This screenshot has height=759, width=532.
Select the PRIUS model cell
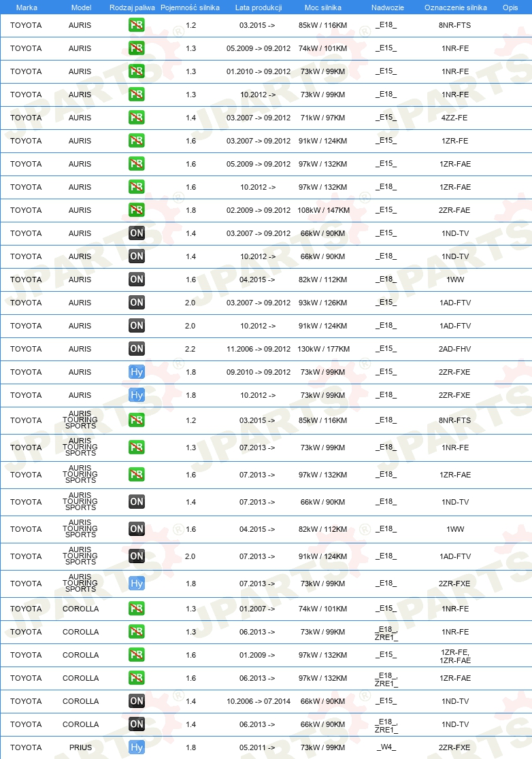point(80,747)
